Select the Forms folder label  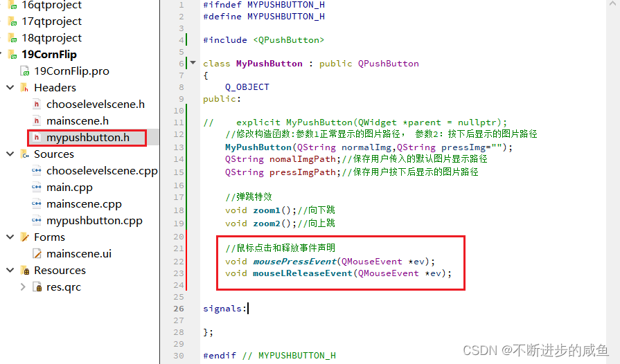[49, 237]
